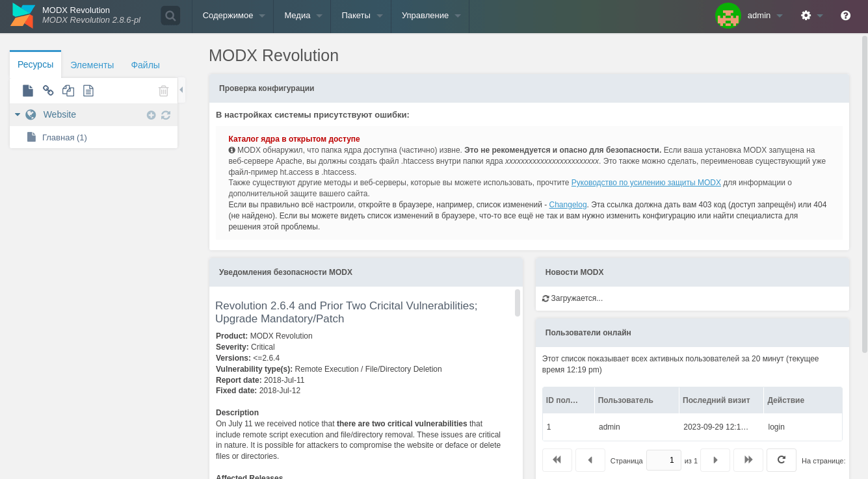Screen dimensions: 868x479
Task: Click Каталог ядра в открытом доступе warning
Action: pyautogui.click(x=294, y=139)
